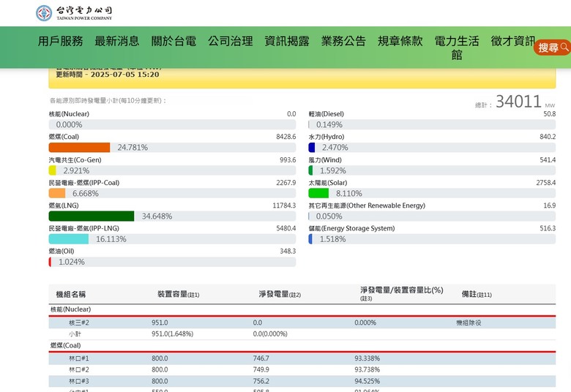Click the search magnifier icon

pos(564,47)
